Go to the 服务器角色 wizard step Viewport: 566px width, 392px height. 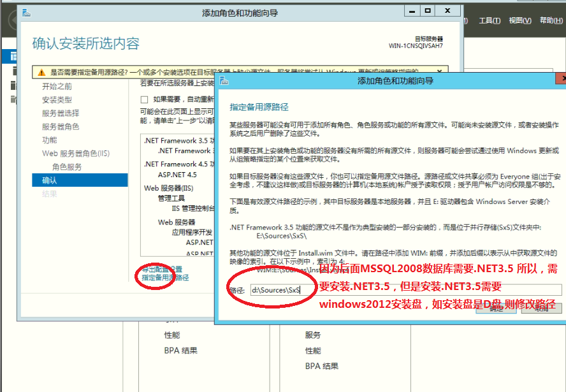[x=61, y=127]
